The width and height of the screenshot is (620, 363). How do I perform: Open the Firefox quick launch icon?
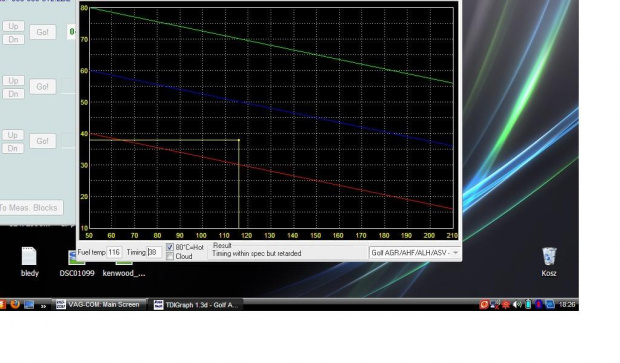[15, 304]
